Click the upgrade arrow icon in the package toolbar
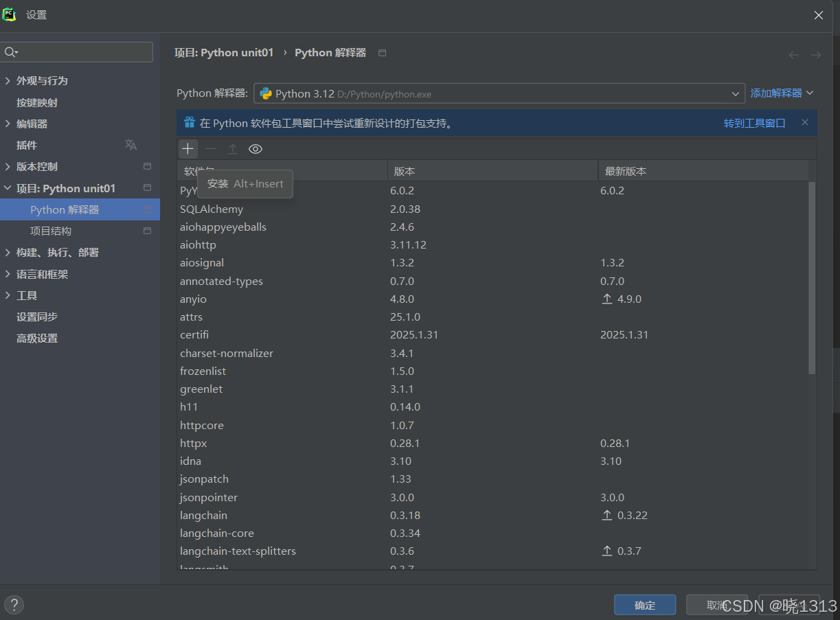The width and height of the screenshot is (840, 620). [233, 149]
